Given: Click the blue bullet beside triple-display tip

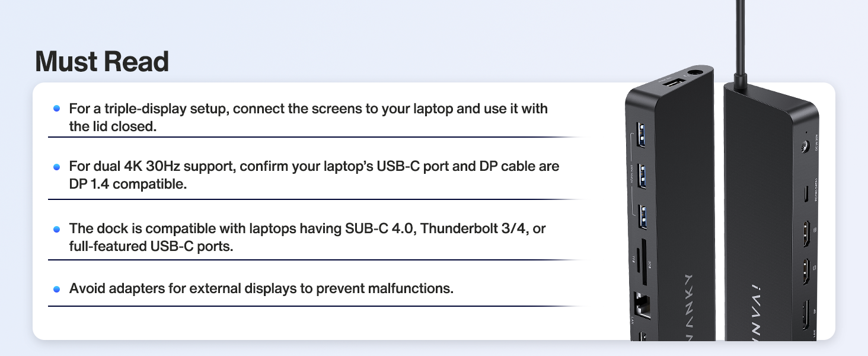Looking at the screenshot, I should [x=57, y=109].
